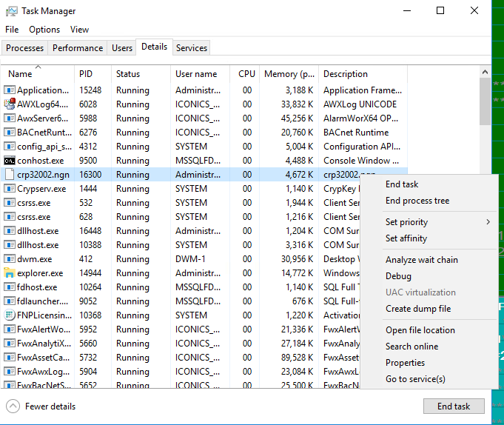Open the Options menu

point(44,30)
